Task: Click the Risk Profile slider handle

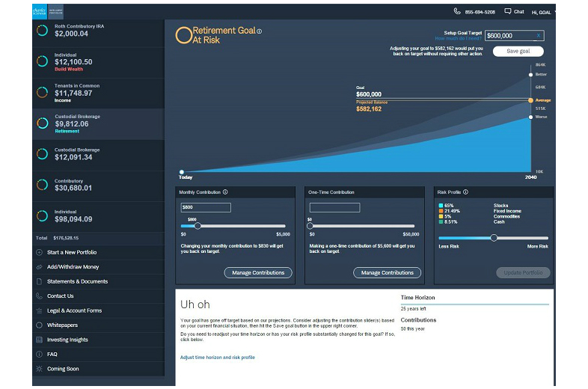Action: (x=494, y=238)
